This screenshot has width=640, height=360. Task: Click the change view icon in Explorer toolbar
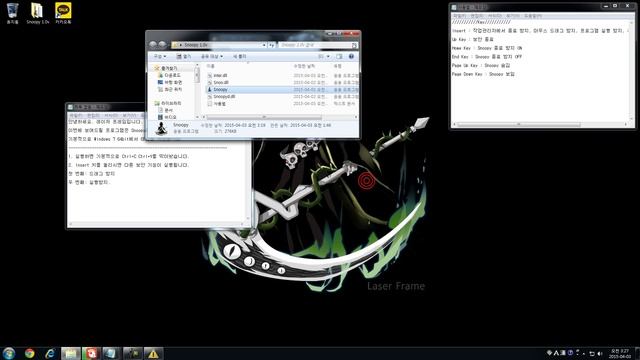321,56
